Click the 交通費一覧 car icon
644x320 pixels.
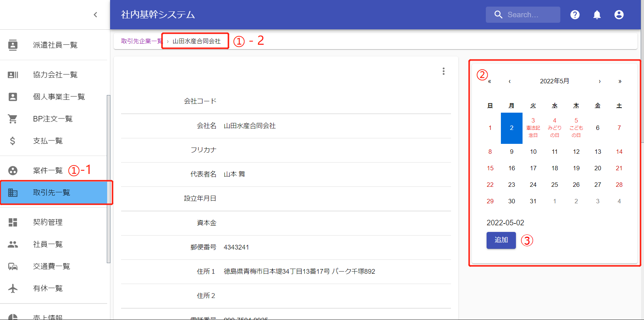click(13, 266)
